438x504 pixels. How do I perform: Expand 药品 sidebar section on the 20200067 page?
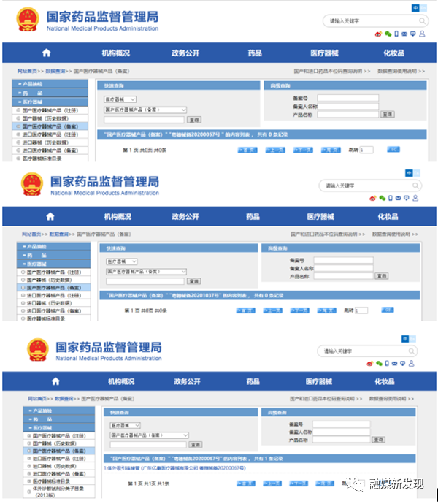59,419
